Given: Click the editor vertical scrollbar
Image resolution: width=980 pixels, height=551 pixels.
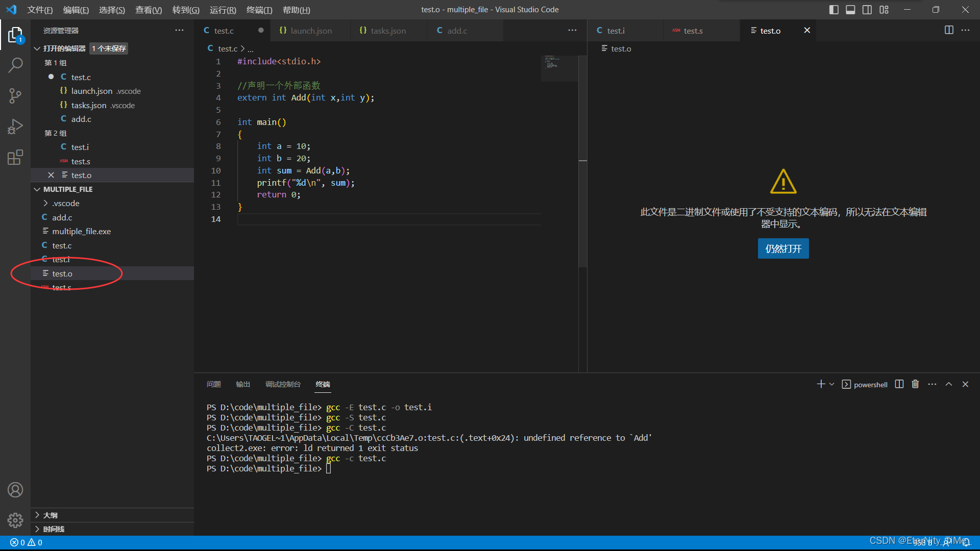Looking at the screenshot, I should (582, 204).
